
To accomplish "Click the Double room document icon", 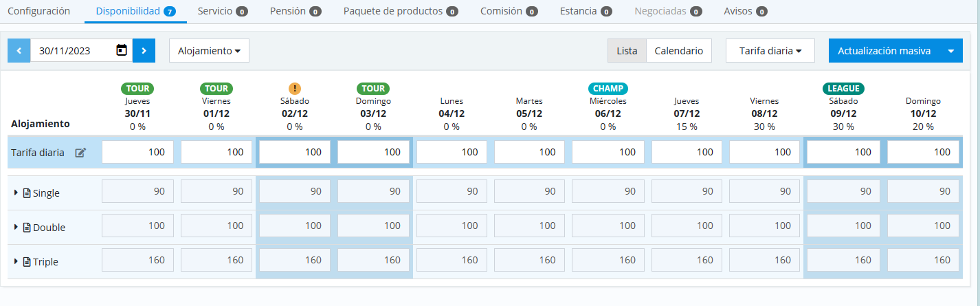I will point(27,228).
